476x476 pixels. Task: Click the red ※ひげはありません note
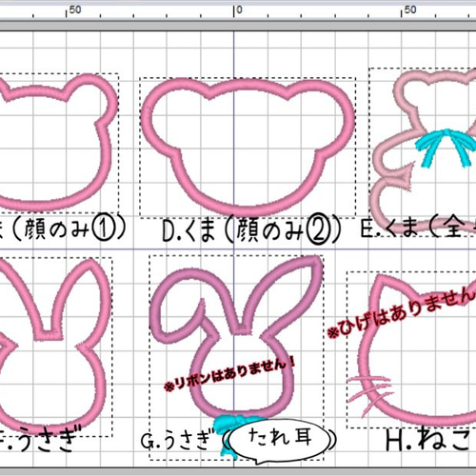click(402, 313)
